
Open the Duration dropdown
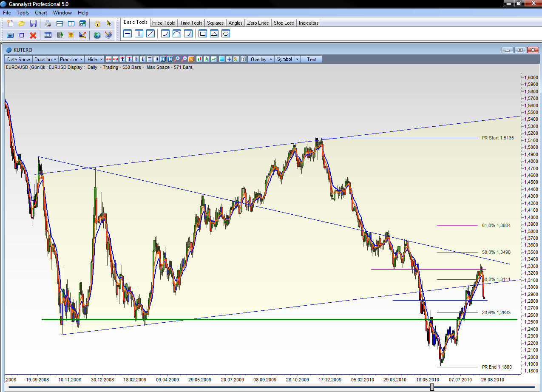pyautogui.click(x=45, y=60)
